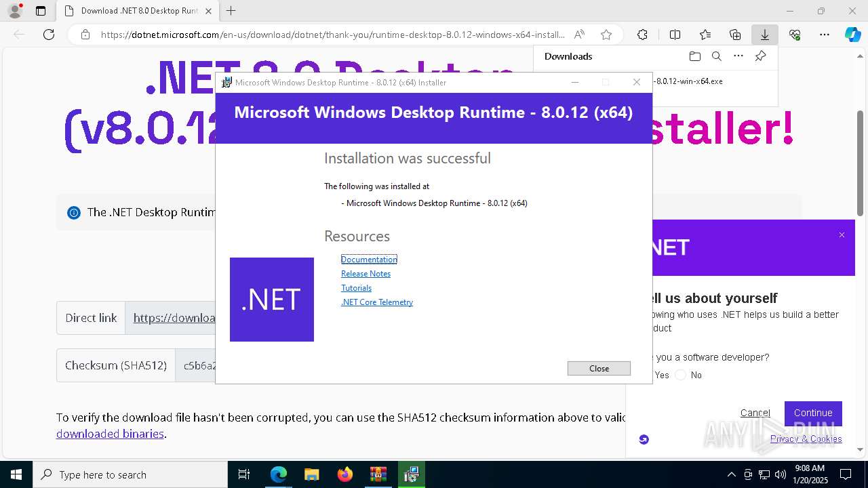Switch to installer taskbar icon
The width and height of the screenshot is (868, 488).
click(x=410, y=474)
